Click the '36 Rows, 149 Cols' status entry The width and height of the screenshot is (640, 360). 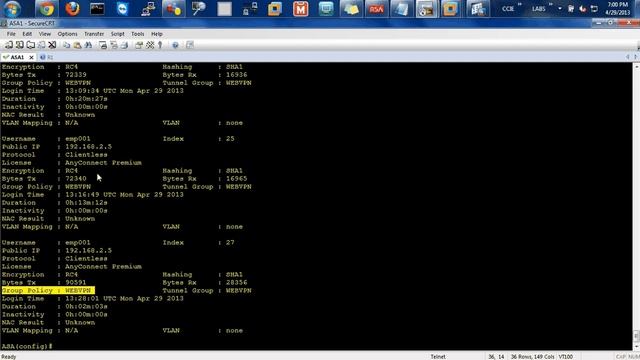coord(532,356)
